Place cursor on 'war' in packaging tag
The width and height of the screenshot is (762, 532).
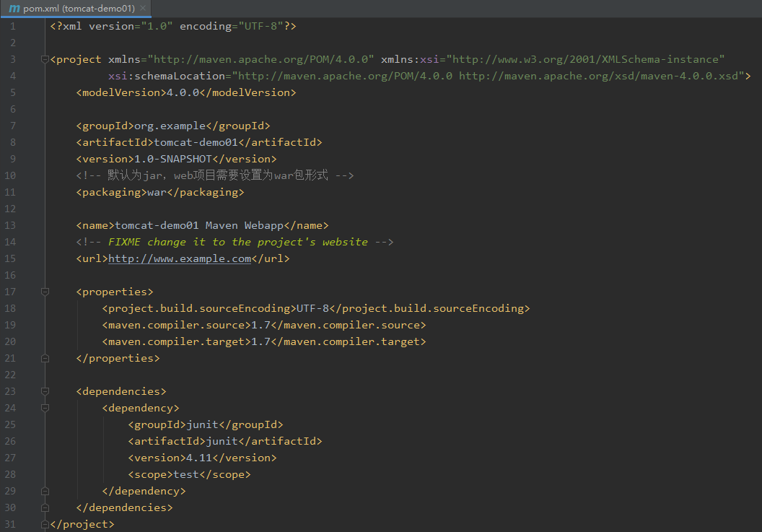[x=157, y=192]
